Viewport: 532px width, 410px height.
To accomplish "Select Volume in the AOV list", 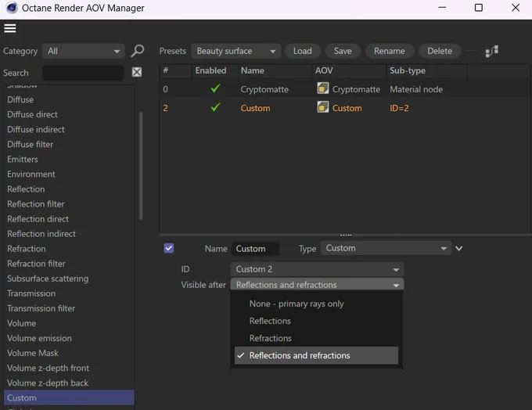I will tap(69, 323).
